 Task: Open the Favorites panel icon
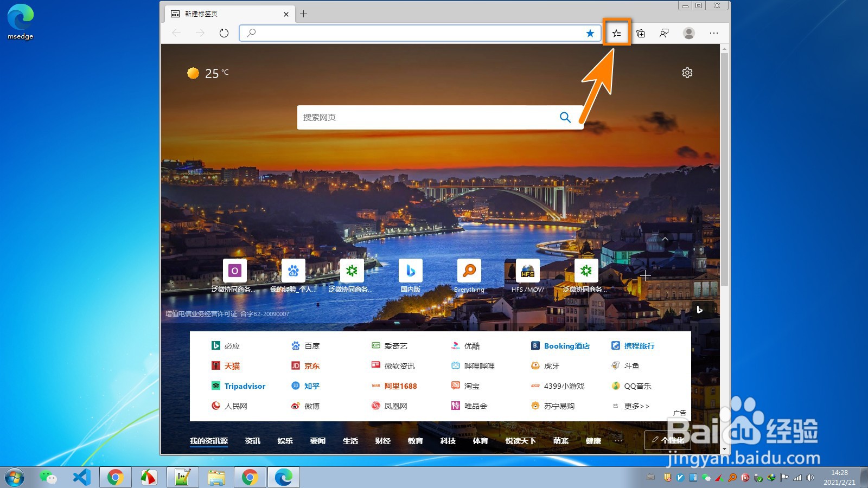pyautogui.click(x=617, y=33)
